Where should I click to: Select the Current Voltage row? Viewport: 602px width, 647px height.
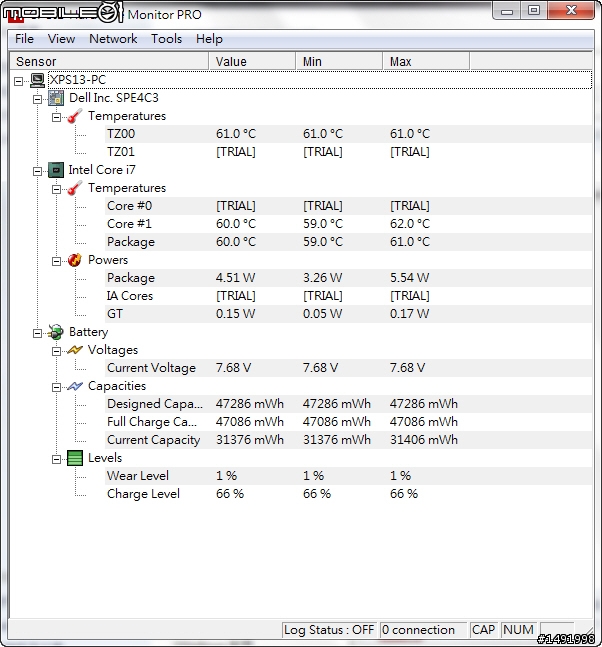(x=349, y=368)
